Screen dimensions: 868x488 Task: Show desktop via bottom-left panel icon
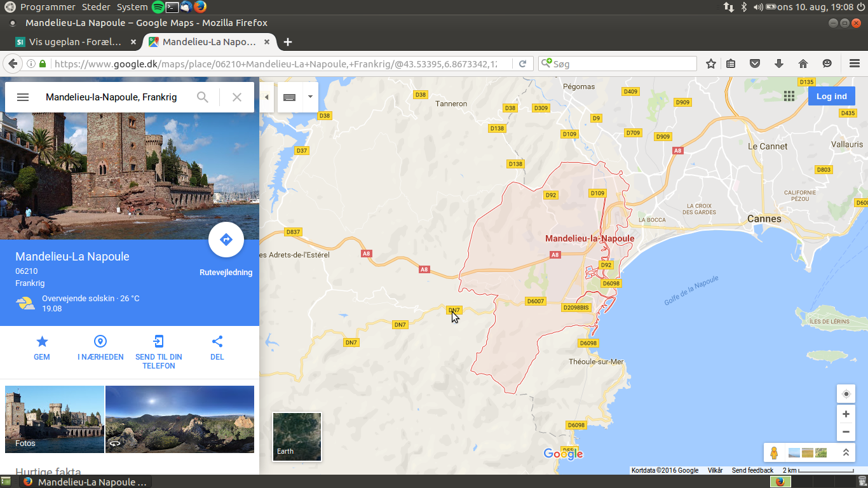[6, 482]
